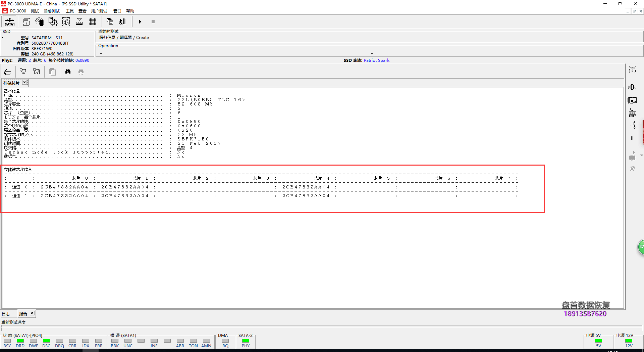The image size is (644, 352).
Task: Click the copy report icon
Action: pos(52,72)
